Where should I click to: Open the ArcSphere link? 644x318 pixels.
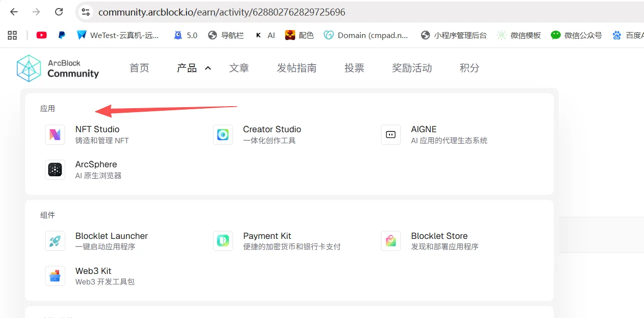click(96, 164)
